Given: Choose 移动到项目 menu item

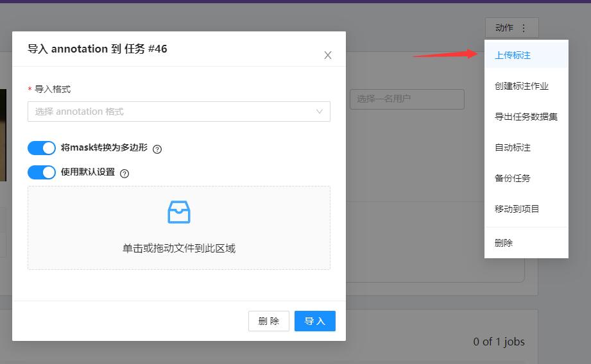Looking at the screenshot, I should (517, 209).
